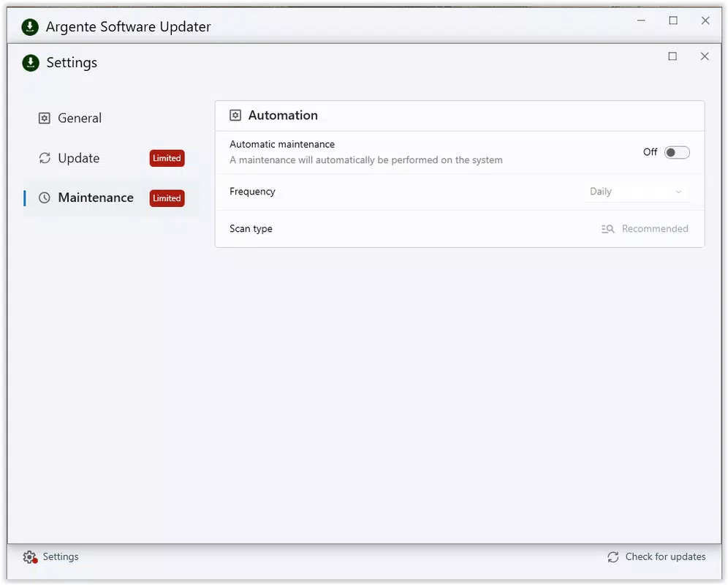Screen dimensions: 728x585
Task: Click the Argente Software Updater title text
Action: click(128, 27)
